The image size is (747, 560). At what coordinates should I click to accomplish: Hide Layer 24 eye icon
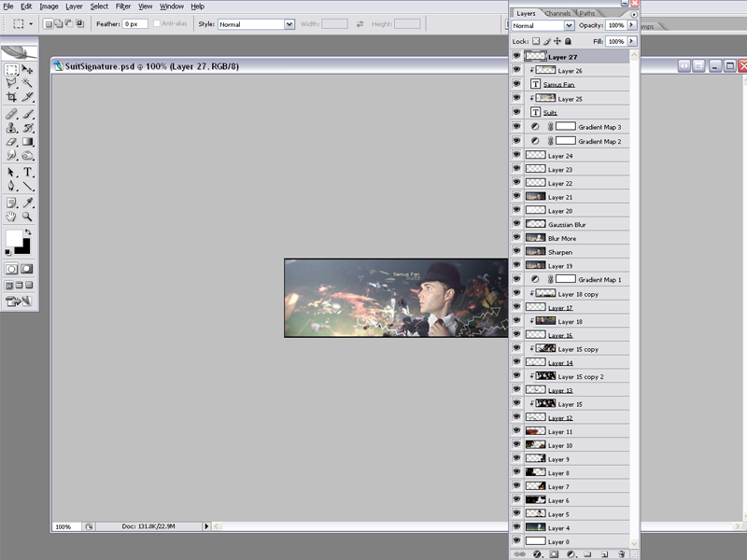(x=516, y=155)
